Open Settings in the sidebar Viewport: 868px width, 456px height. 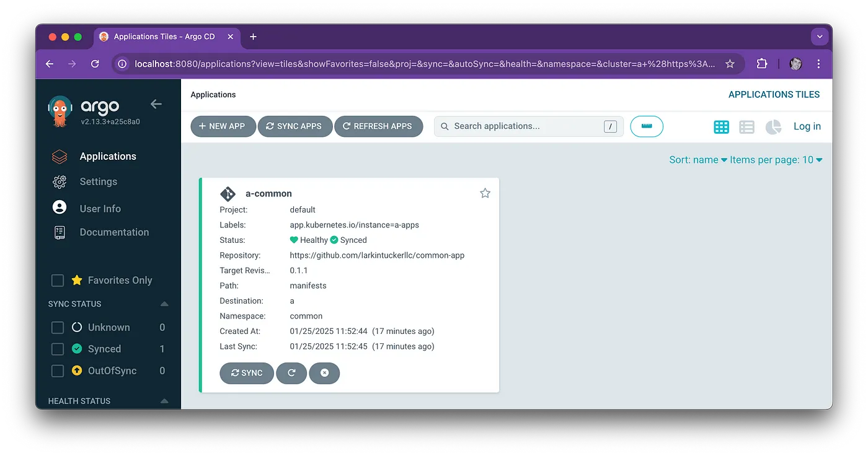pyautogui.click(x=98, y=182)
